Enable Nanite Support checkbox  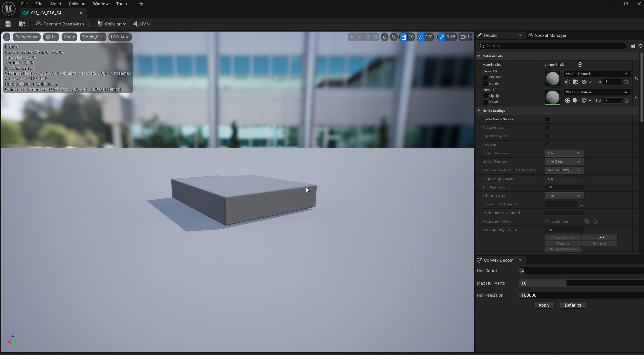click(x=548, y=119)
